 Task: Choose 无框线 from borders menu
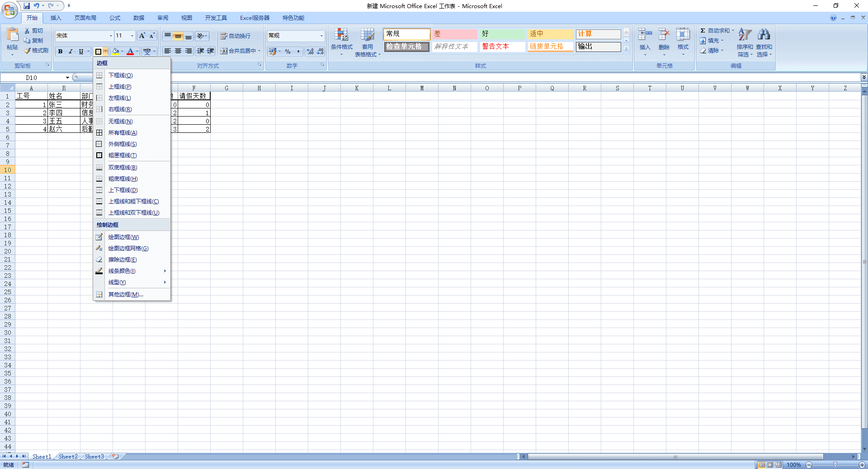[x=132, y=122]
